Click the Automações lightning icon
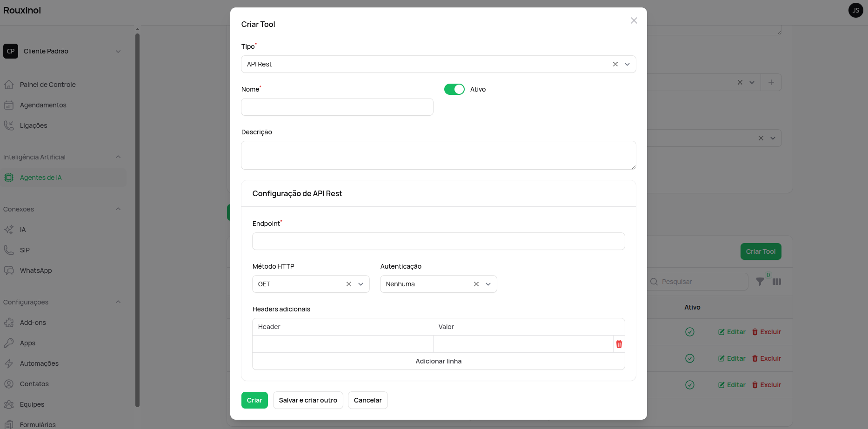Image resolution: width=868 pixels, height=429 pixels. [x=9, y=363]
